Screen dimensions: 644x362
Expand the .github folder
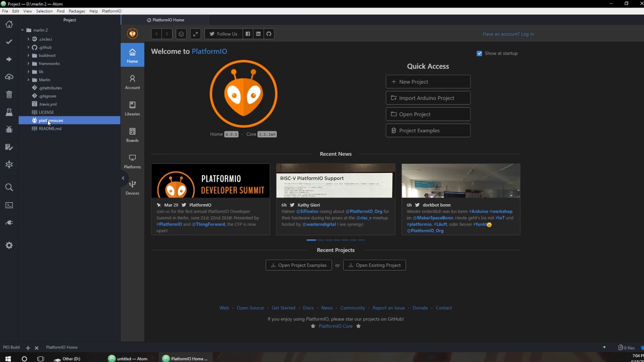click(x=28, y=47)
